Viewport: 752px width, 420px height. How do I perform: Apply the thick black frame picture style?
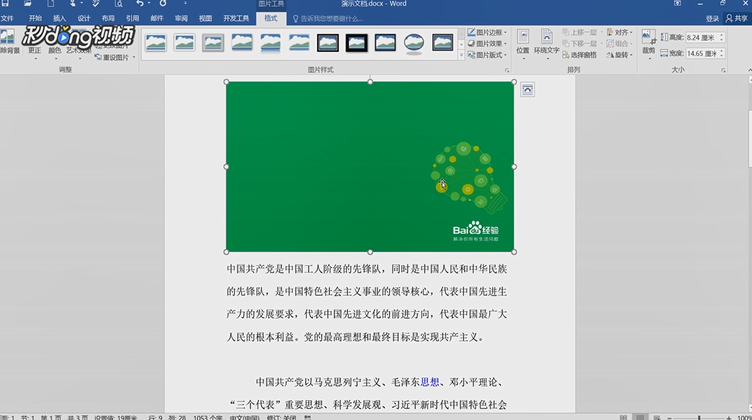(x=356, y=43)
